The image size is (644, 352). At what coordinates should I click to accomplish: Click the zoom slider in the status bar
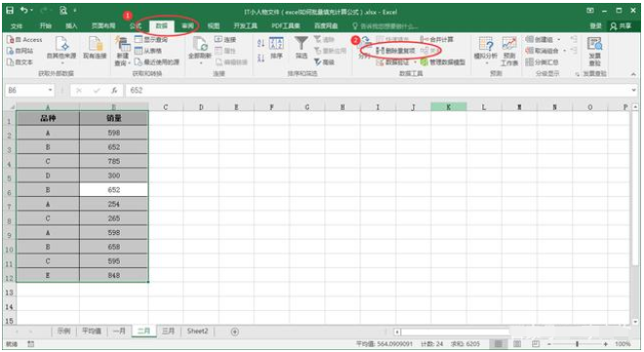[577, 344]
